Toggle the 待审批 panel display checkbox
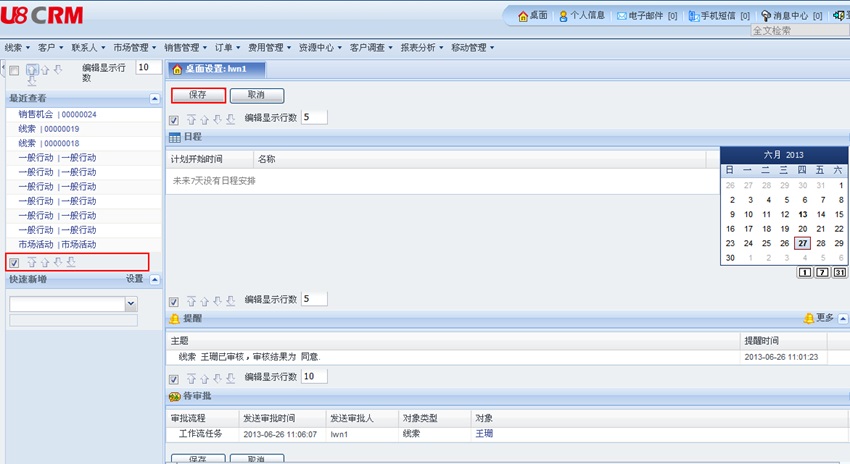The height and width of the screenshot is (464, 850). 173,379
